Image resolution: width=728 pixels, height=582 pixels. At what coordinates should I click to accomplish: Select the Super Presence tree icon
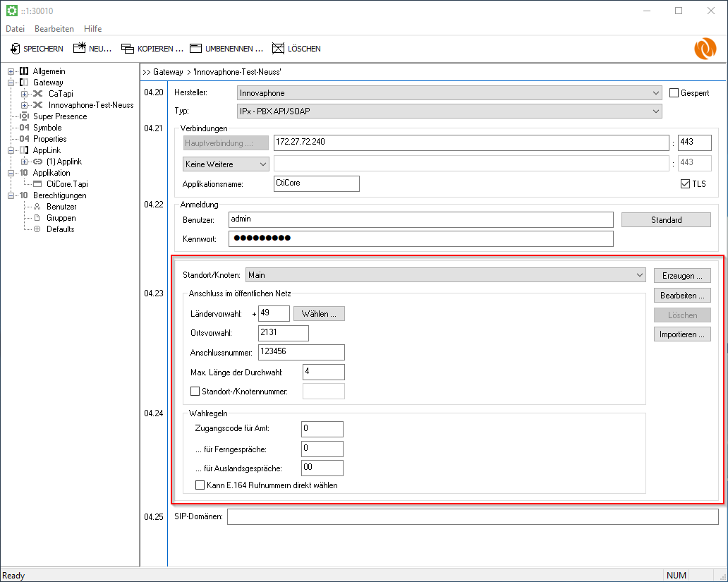click(25, 116)
